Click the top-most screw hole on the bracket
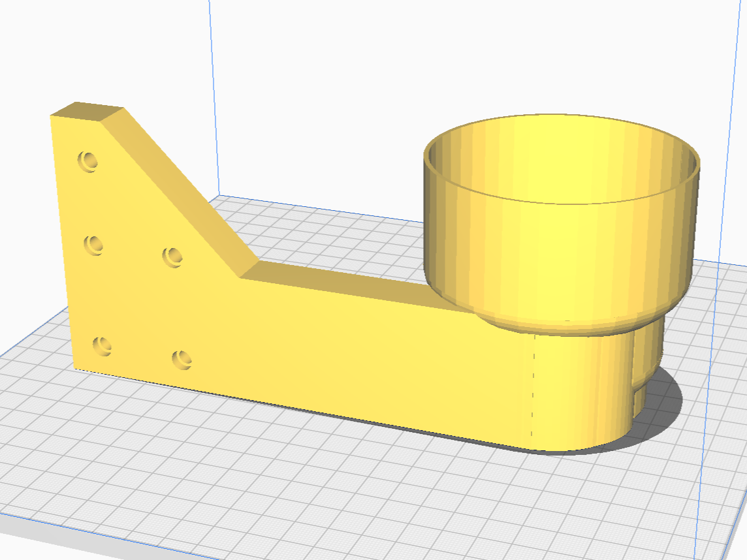The height and width of the screenshot is (560, 747). pos(88,162)
